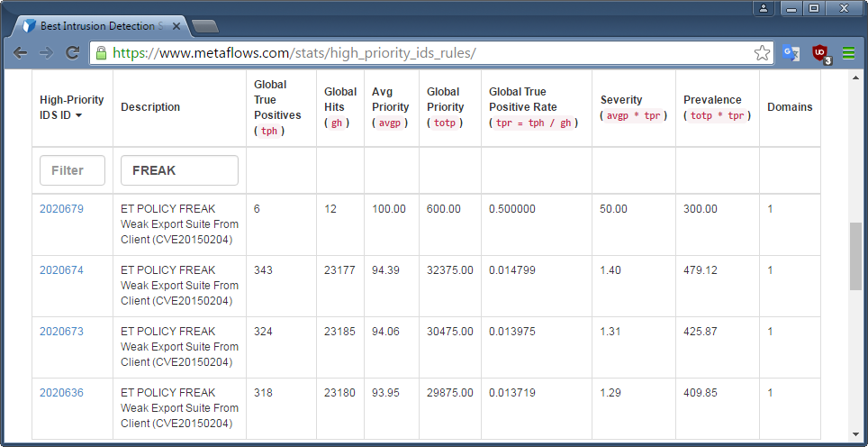This screenshot has height=447, width=868.
Task: Click the Chrome user profile icon
Action: (x=764, y=8)
